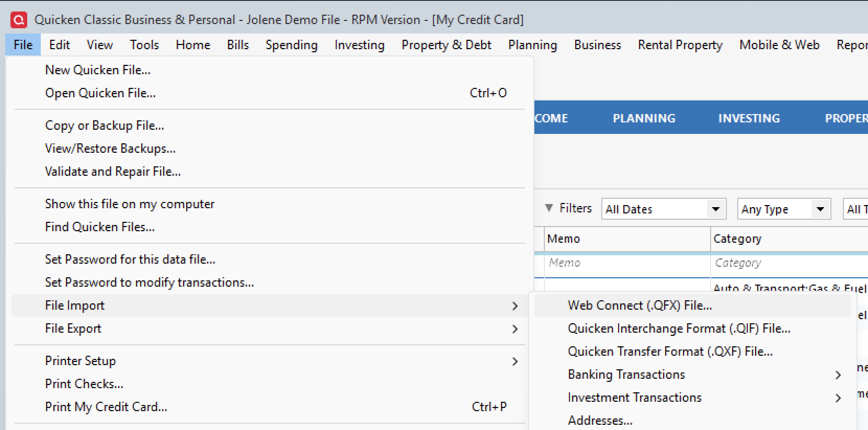Open the File menu

[23, 45]
